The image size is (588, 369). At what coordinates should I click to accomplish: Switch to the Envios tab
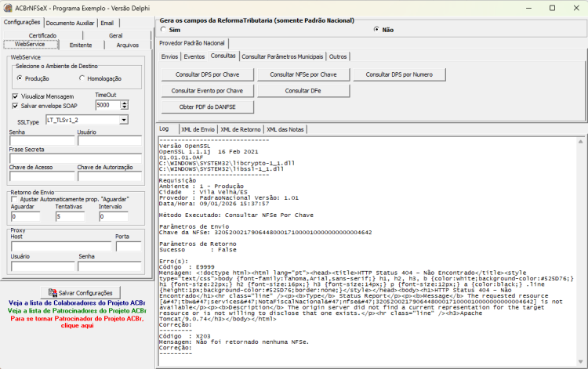pos(169,56)
